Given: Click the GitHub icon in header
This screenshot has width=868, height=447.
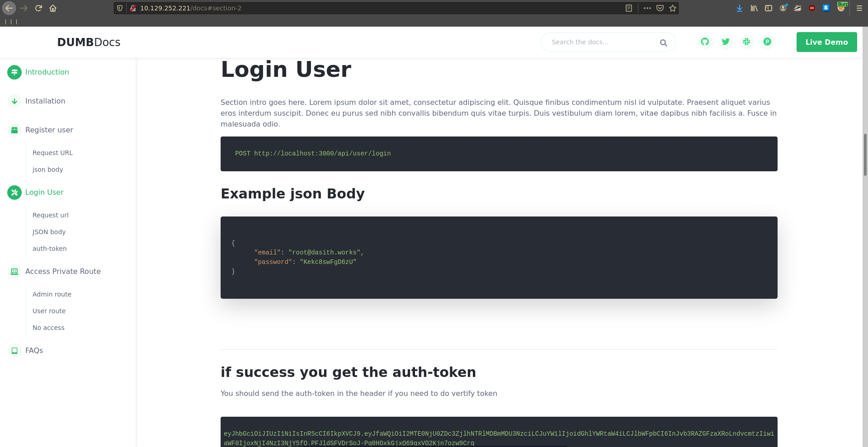Looking at the screenshot, I should tap(705, 42).
